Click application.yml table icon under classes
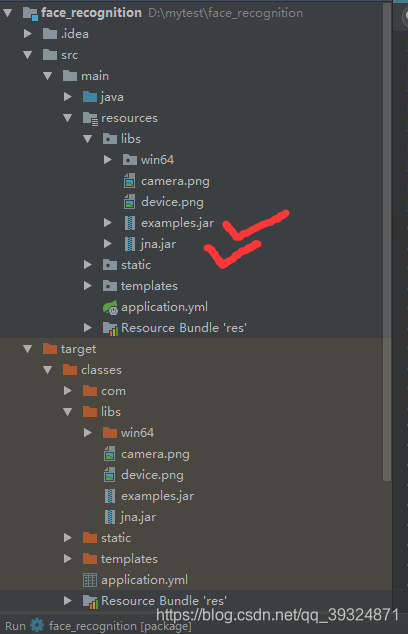This screenshot has height=634, width=408. [x=90, y=580]
